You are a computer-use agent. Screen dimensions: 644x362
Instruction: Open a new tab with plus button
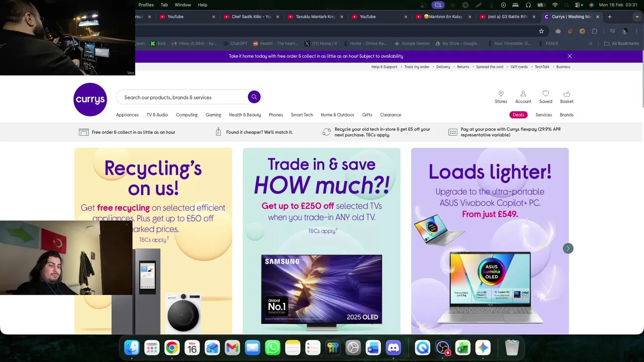(610, 17)
